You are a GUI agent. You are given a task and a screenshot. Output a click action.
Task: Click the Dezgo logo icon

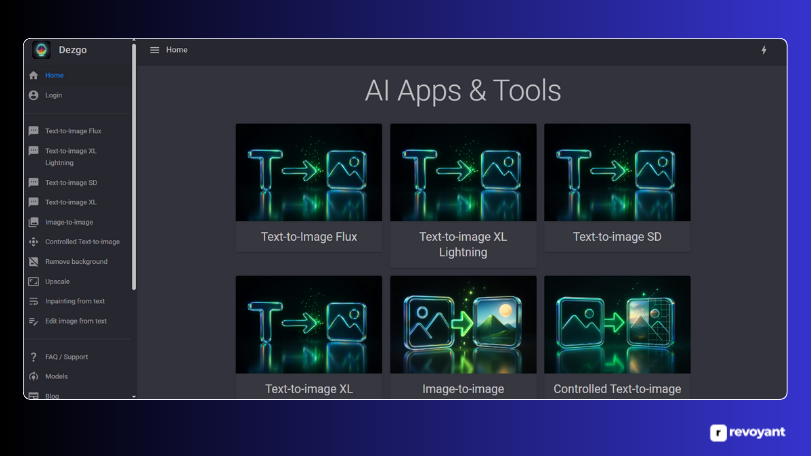coord(41,50)
